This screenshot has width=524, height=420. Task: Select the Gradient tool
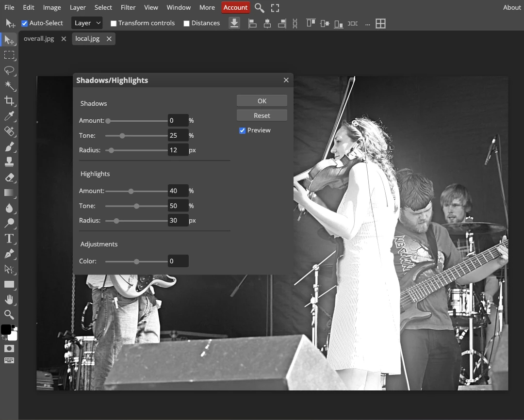pos(9,193)
